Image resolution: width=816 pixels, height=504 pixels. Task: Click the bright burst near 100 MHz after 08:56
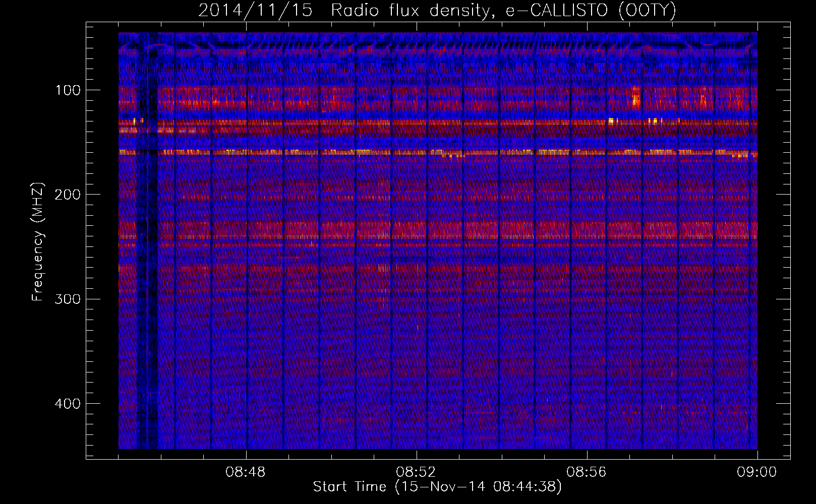point(635,97)
